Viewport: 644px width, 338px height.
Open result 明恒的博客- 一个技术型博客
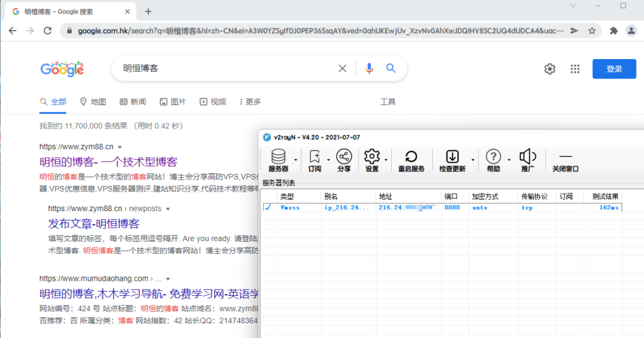click(108, 161)
